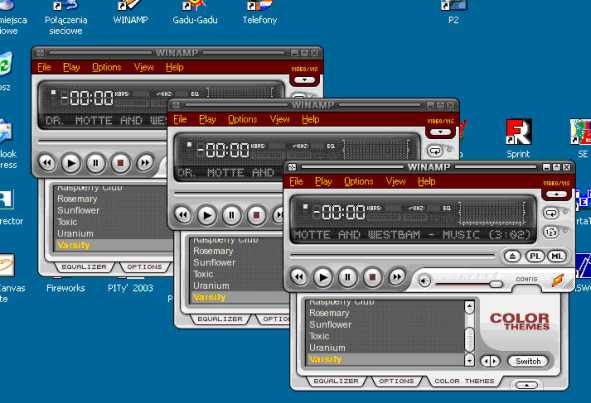
Task: Select the Rosemary theme in the front Winamp list
Action: (386, 313)
